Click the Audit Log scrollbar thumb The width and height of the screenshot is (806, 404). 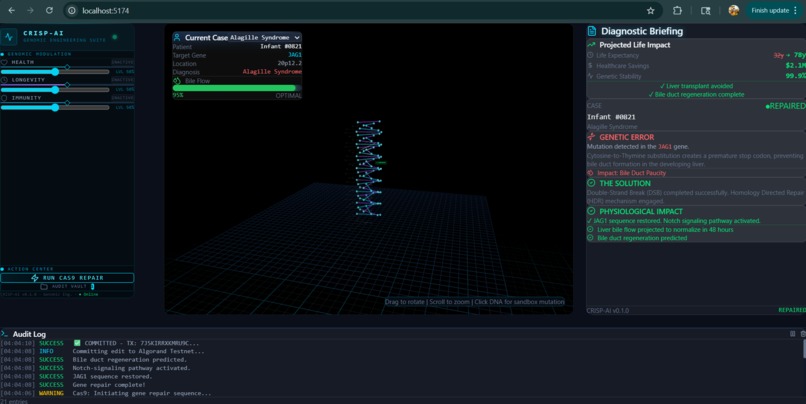(804, 348)
